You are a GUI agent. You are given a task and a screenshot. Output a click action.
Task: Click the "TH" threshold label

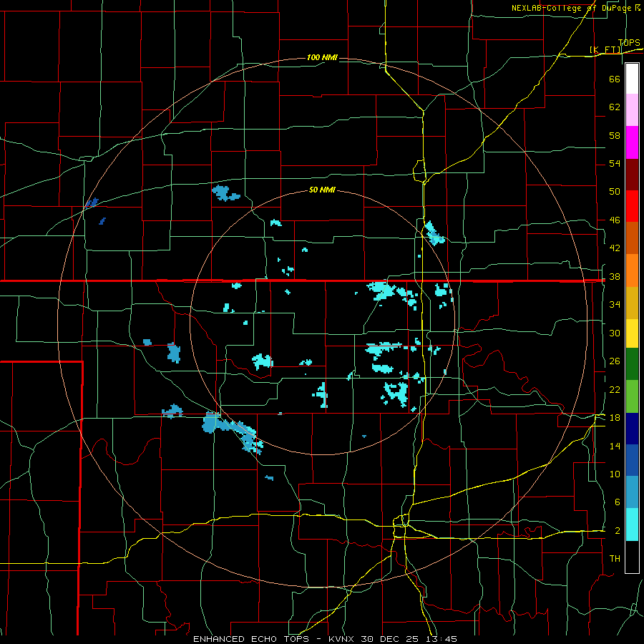pos(615,558)
